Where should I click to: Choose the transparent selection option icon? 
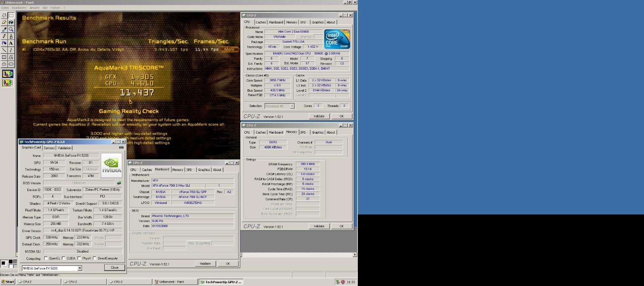tap(8, 83)
